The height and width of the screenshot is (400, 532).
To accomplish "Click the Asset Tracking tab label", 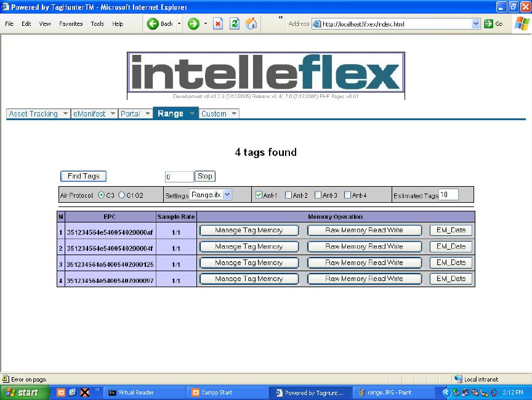I will pyautogui.click(x=33, y=114).
